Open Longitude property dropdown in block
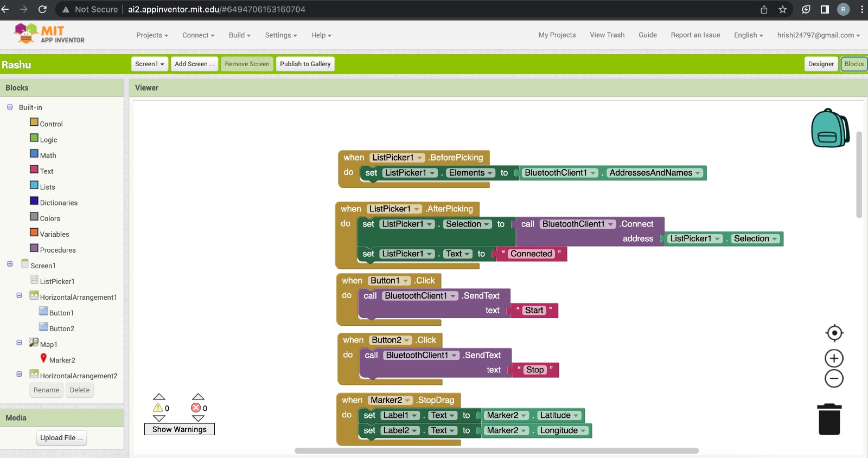Screen dimensions: 868x458 point(563,430)
